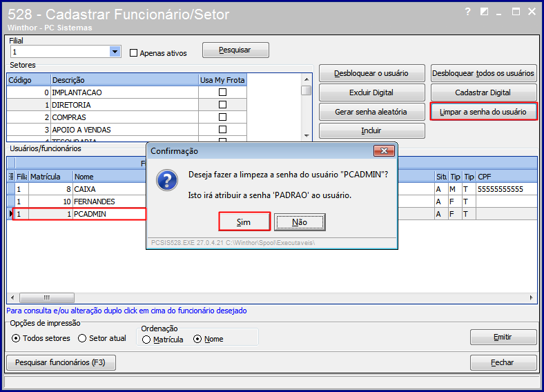Select the DIRETORIA sector row
The image size is (544, 392).
click(x=126, y=105)
